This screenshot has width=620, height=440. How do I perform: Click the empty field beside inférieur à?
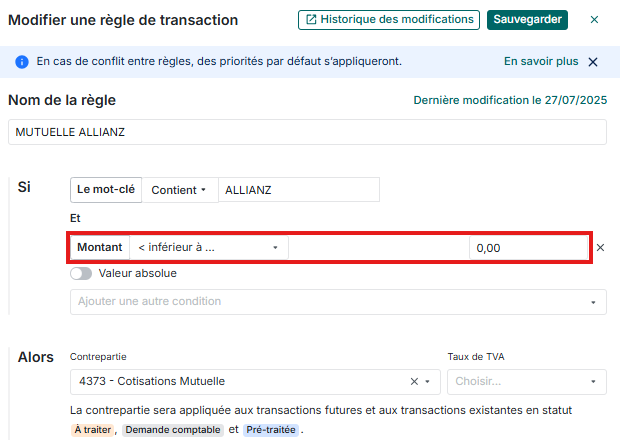click(378, 248)
